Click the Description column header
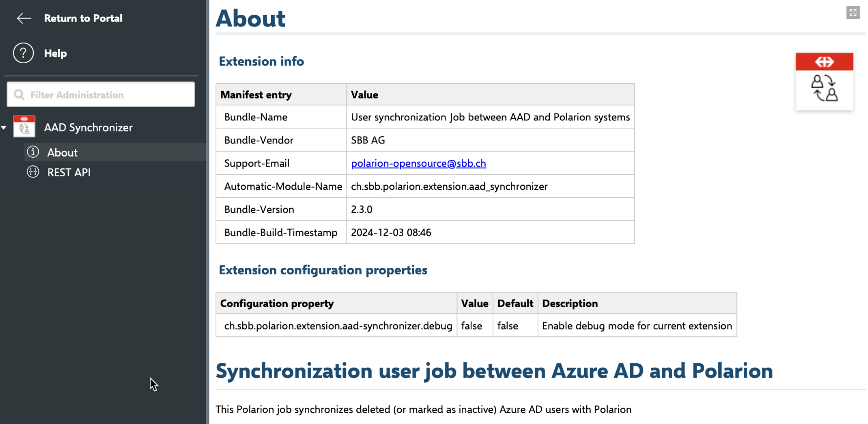The height and width of the screenshot is (424, 868). coord(638,303)
